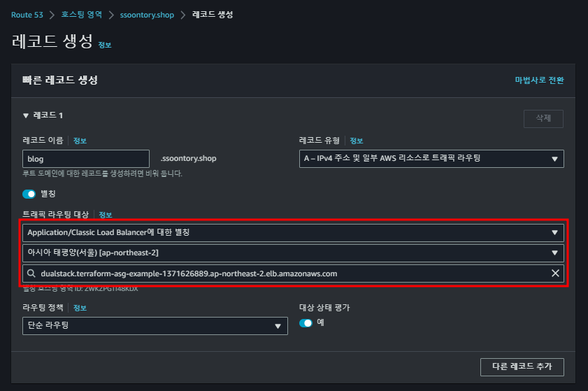Switch to wizard via 마법사로 전환
The image size is (588, 391).
539,80
